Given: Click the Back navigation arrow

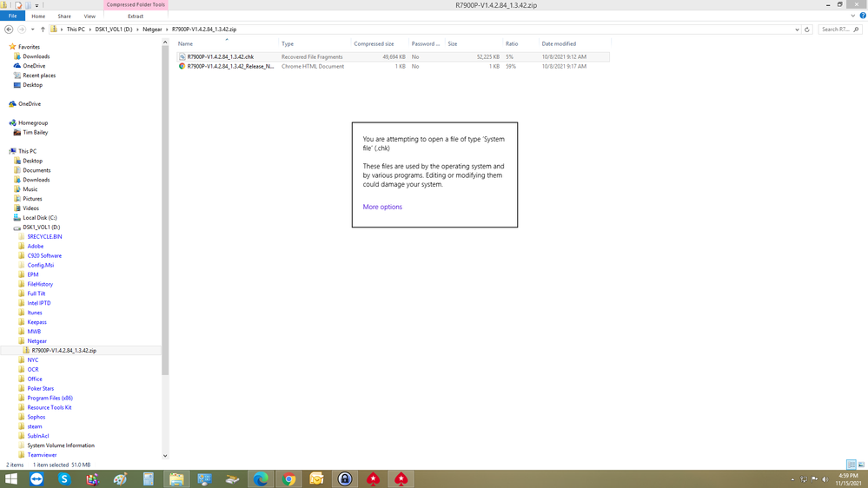Looking at the screenshot, I should 9,30.
